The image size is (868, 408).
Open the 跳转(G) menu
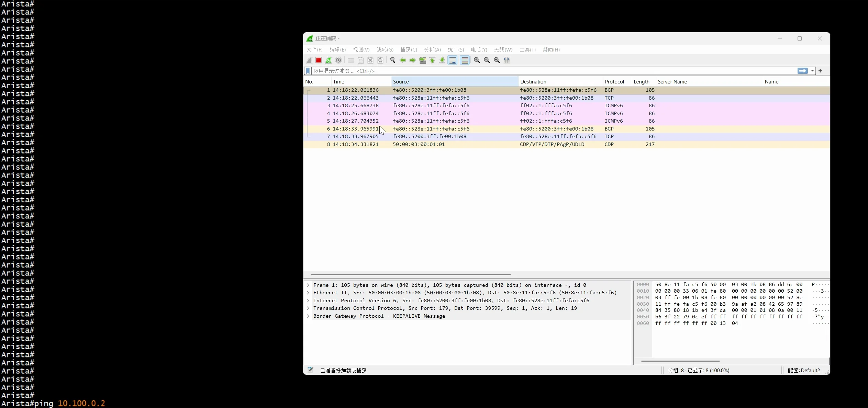(x=385, y=50)
